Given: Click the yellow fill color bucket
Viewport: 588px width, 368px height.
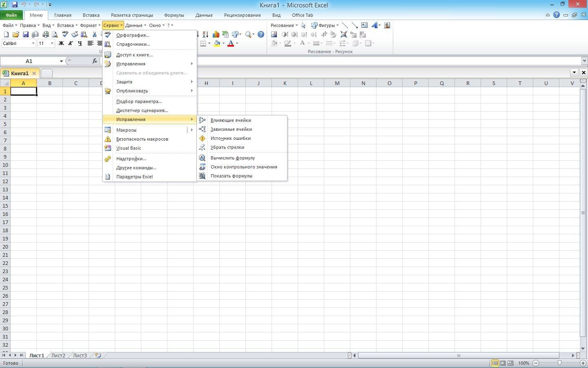Looking at the screenshot, I should tap(217, 43).
